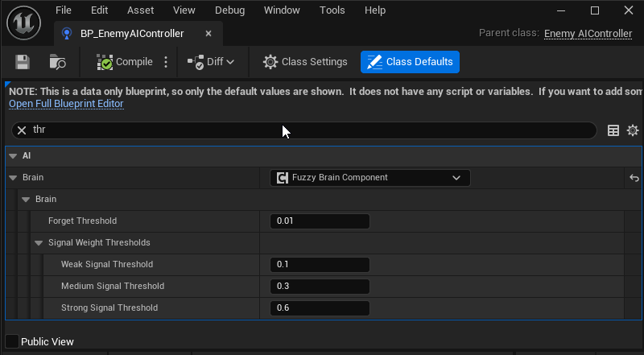Open the Tools menu
The image size is (644, 355).
(332, 10)
